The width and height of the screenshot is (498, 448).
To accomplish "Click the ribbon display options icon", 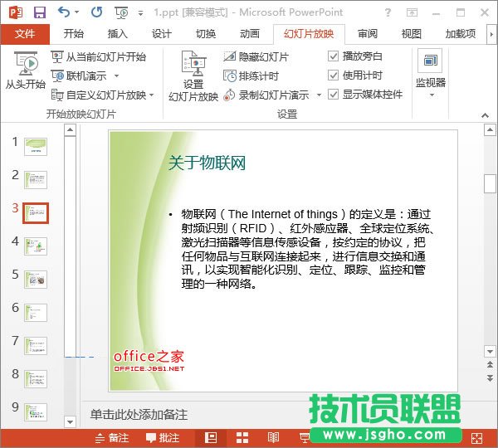I will pos(412,12).
